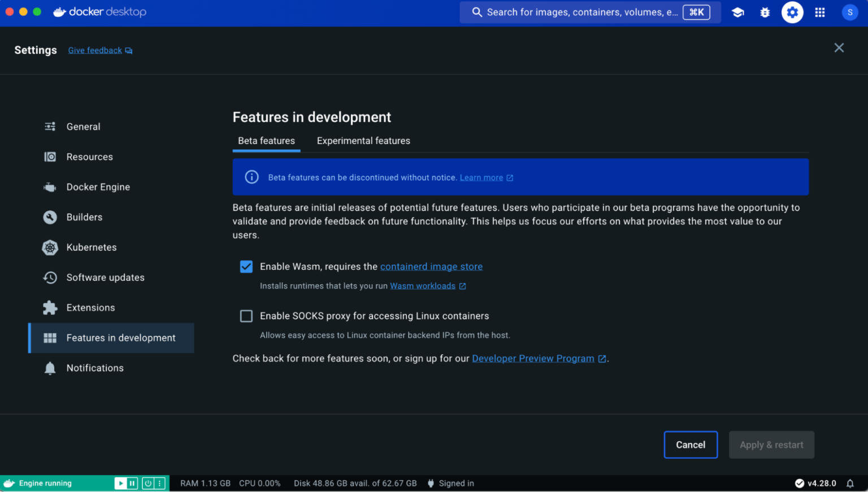Open the user account avatar menu
The height and width of the screenshot is (492, 868).
[850, 12]
